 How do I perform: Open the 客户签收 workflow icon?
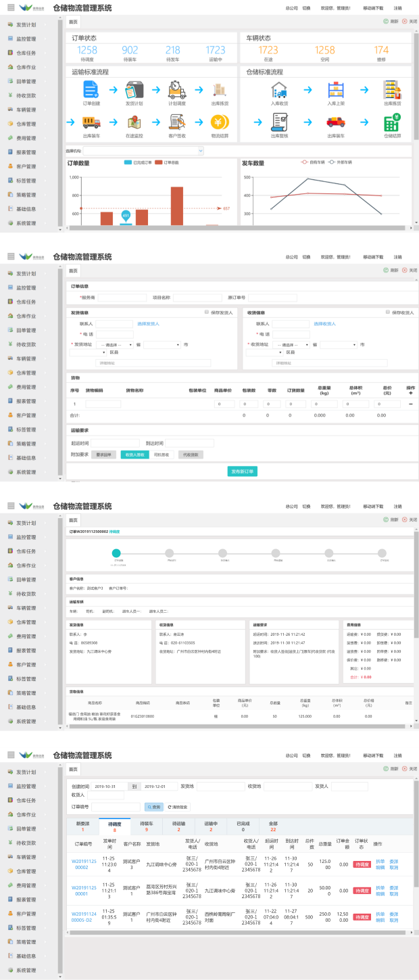pos(178,122)
